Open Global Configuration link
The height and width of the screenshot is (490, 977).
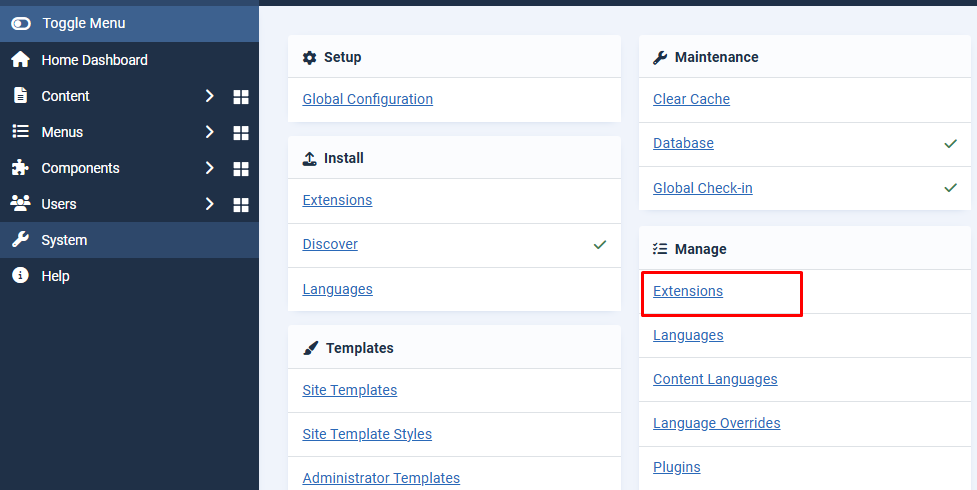coord(367,99)
